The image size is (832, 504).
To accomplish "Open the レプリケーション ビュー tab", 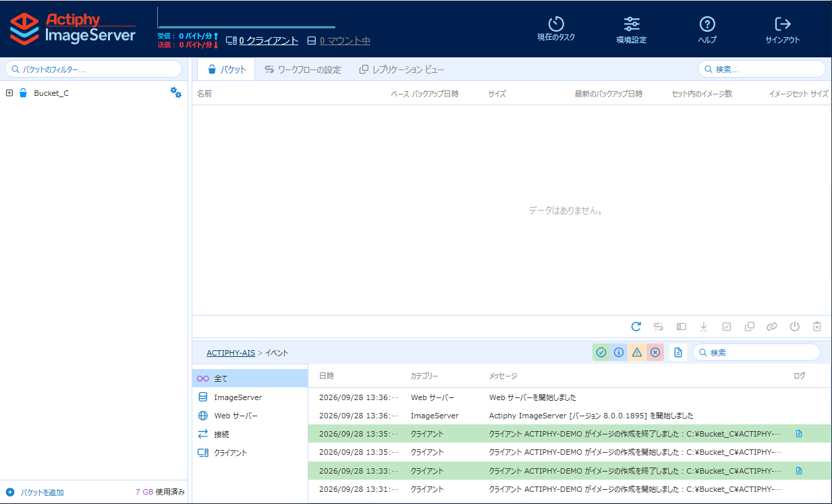I will (401, 69).
